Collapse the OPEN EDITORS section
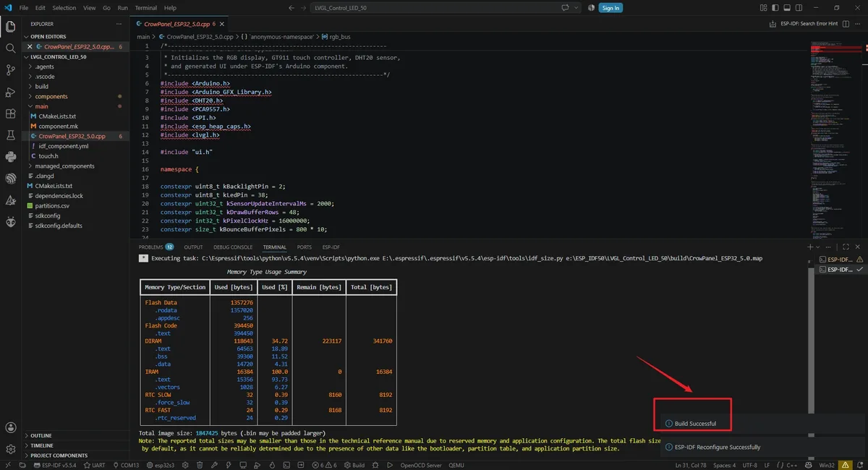Screen dimensions: 868x470 (77, 36)
